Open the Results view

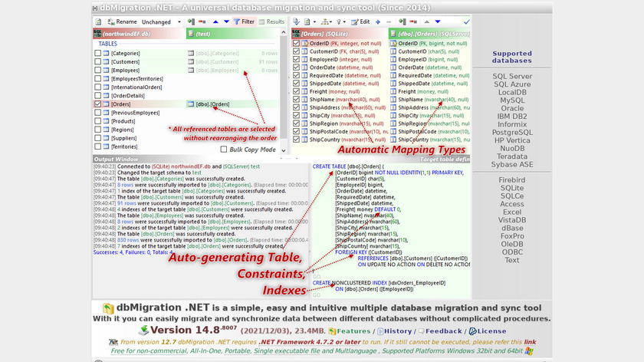271,21
